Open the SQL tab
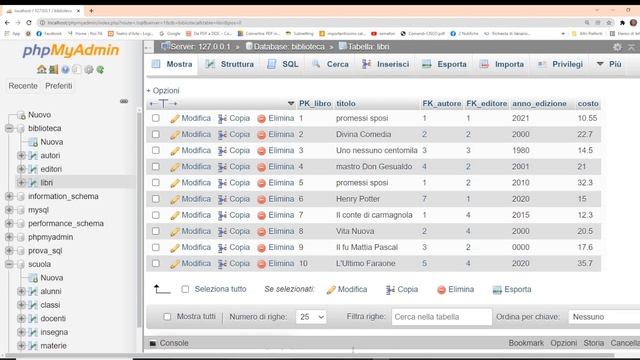This screenshot has height=360, width=640. (x=283, y=64)
